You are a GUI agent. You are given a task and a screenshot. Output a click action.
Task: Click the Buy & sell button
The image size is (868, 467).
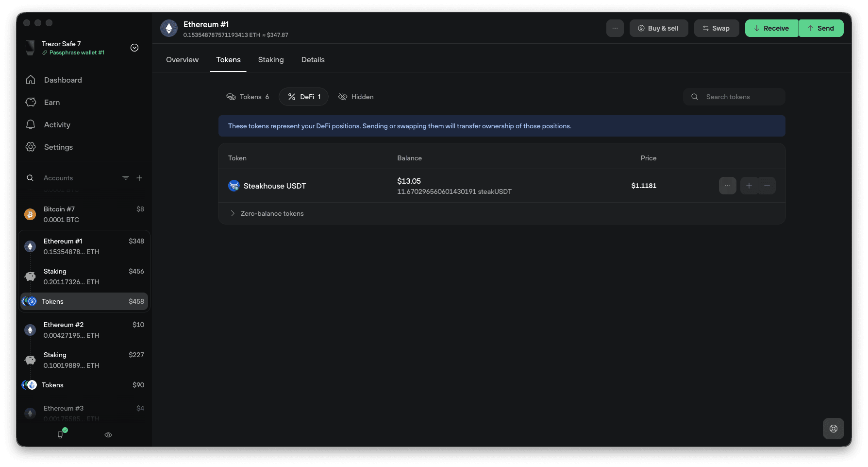pos(659,28)
